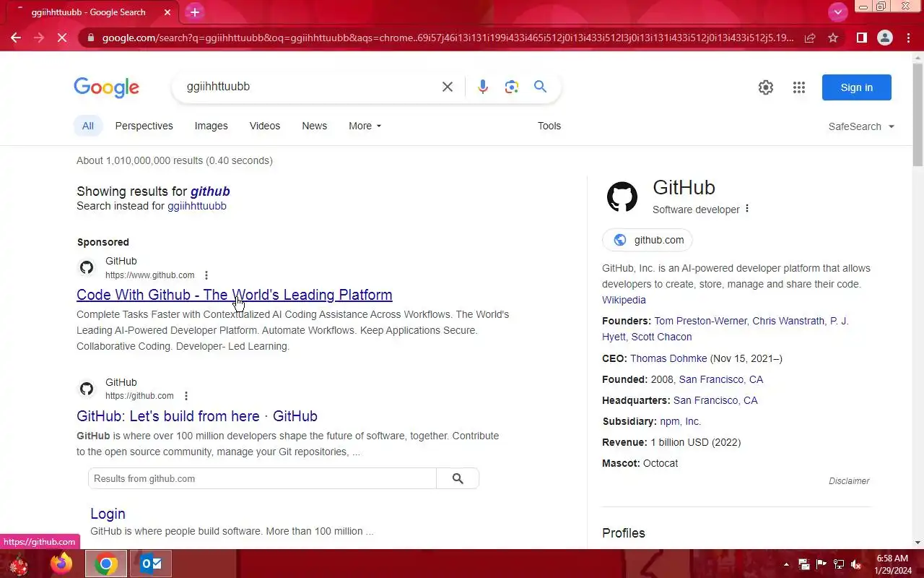Open Scott Chacon link
Viewport: 924px width, 578px height.
click(661, 337)
